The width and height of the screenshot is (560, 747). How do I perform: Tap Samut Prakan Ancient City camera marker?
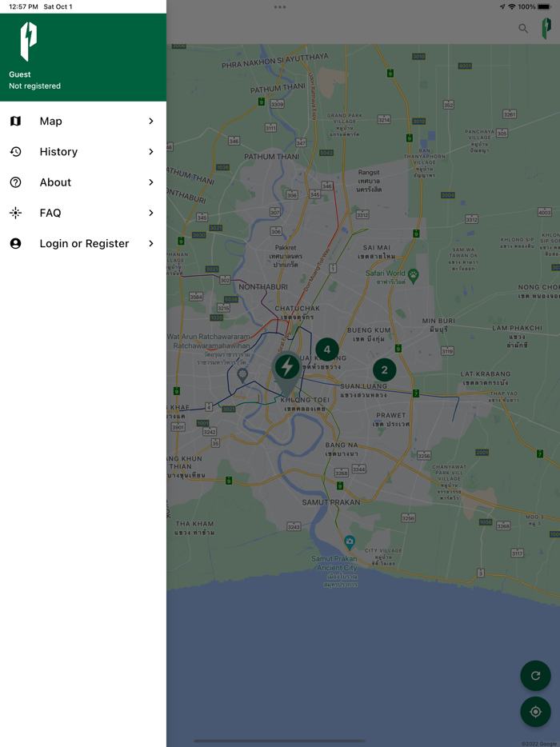(350, 541)
